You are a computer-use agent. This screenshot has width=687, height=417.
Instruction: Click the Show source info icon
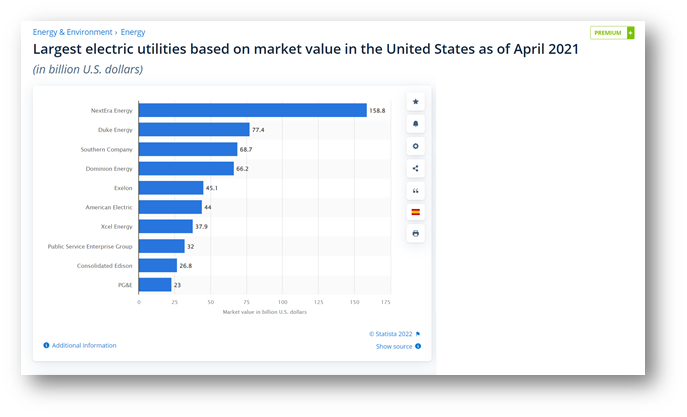tap(418, 346)
